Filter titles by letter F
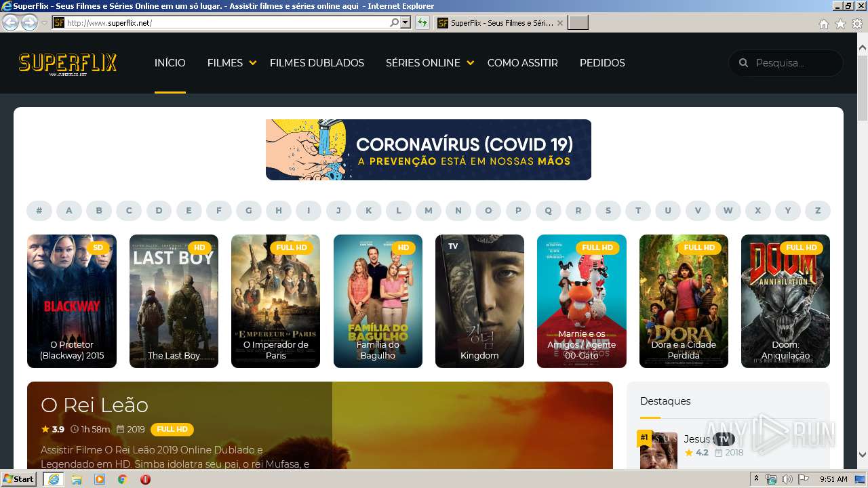 [x=219, y=211]
